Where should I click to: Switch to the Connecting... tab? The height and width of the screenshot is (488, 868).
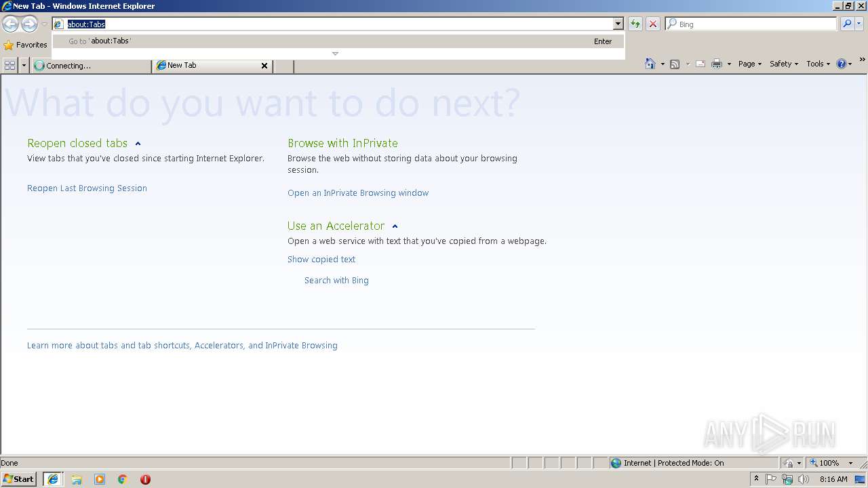(91, 66)
